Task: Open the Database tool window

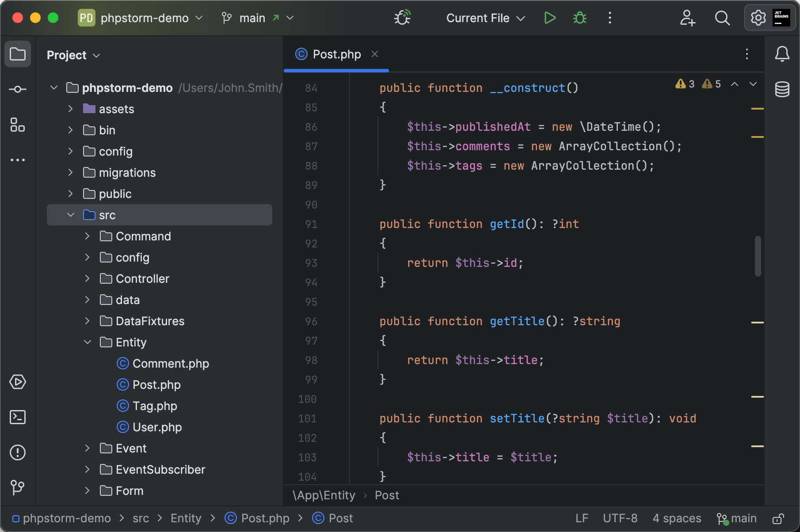Action: (x=782, y=89)
